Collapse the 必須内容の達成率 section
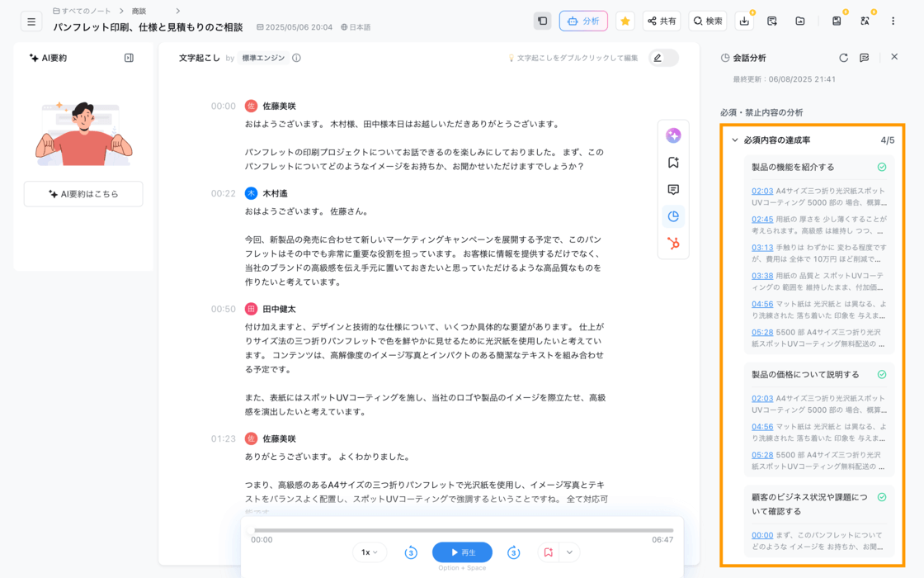924x578 pixels. click(x=735, y=140)
